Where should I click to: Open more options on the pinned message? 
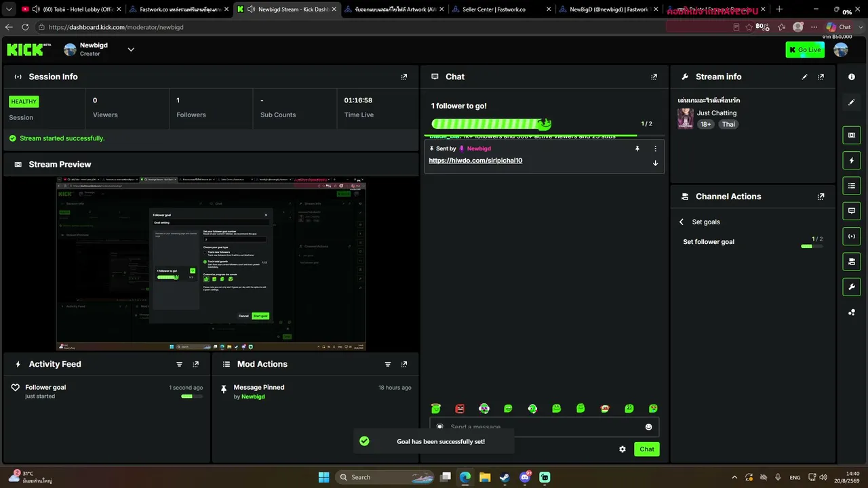[655, 148]
